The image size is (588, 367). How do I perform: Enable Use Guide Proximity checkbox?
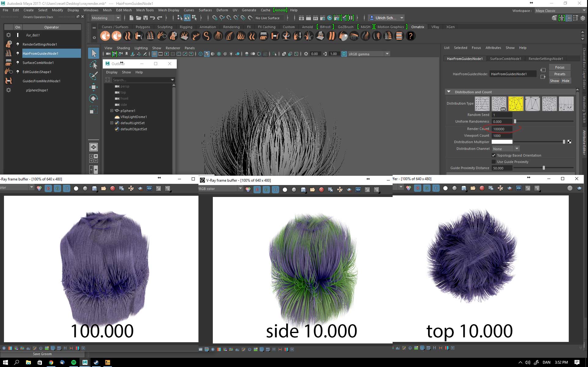click(494, 162)
